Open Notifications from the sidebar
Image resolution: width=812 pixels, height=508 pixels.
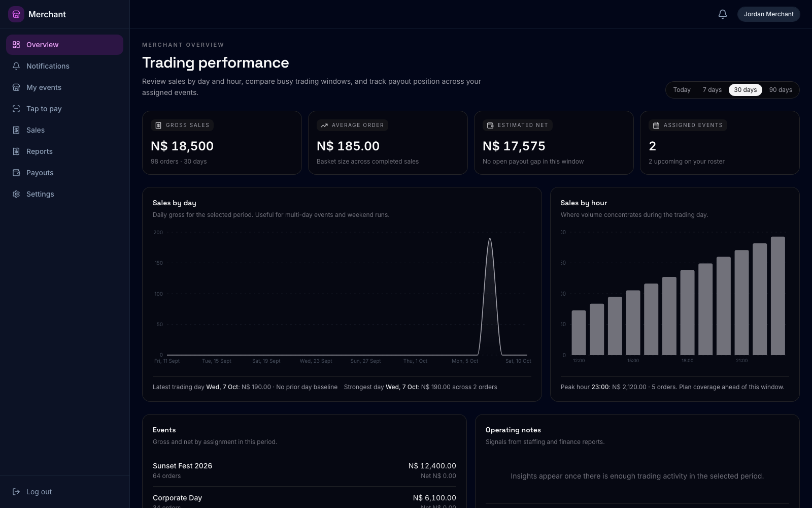coord(64,66)
